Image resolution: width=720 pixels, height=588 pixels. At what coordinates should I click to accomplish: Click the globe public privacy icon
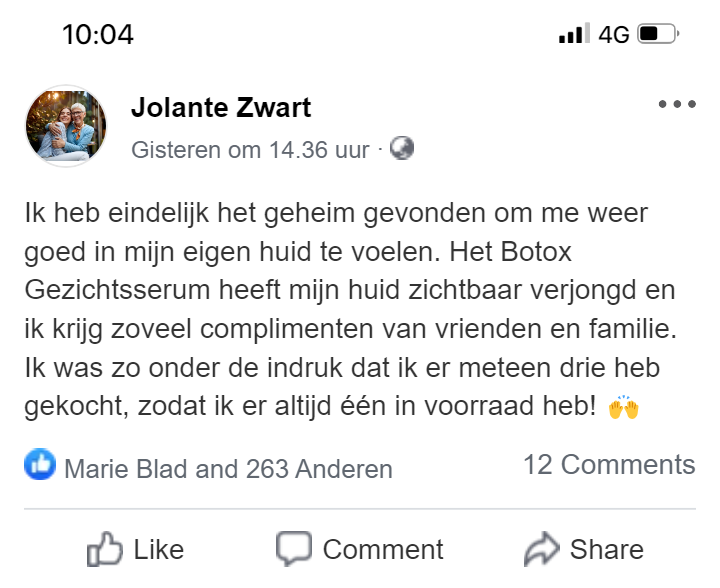tap(402, 149)
